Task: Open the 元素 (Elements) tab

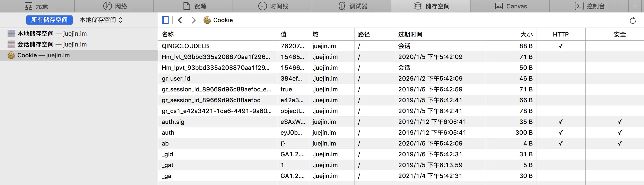Action: click(37, 6)
